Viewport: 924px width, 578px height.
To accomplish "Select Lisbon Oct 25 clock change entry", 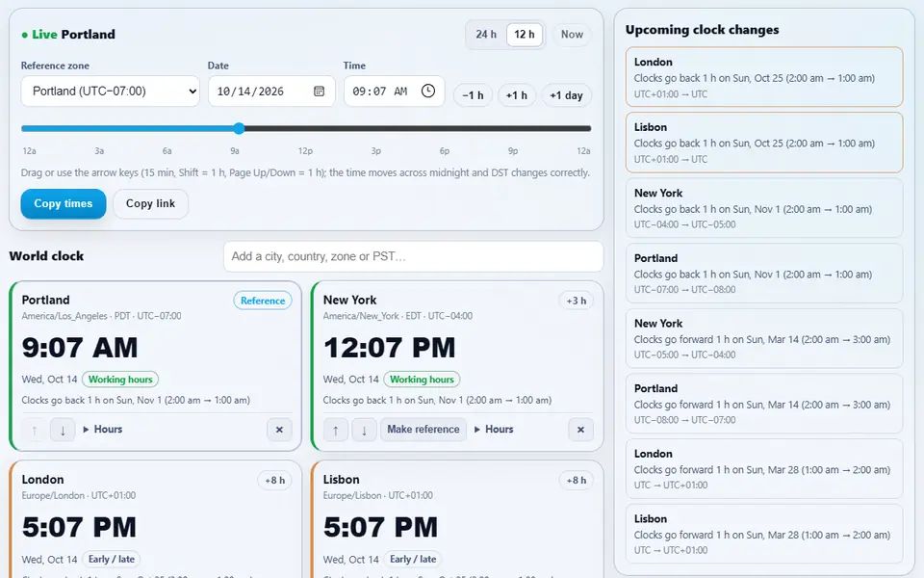I will pyautogui.click(x=763, y=143).
